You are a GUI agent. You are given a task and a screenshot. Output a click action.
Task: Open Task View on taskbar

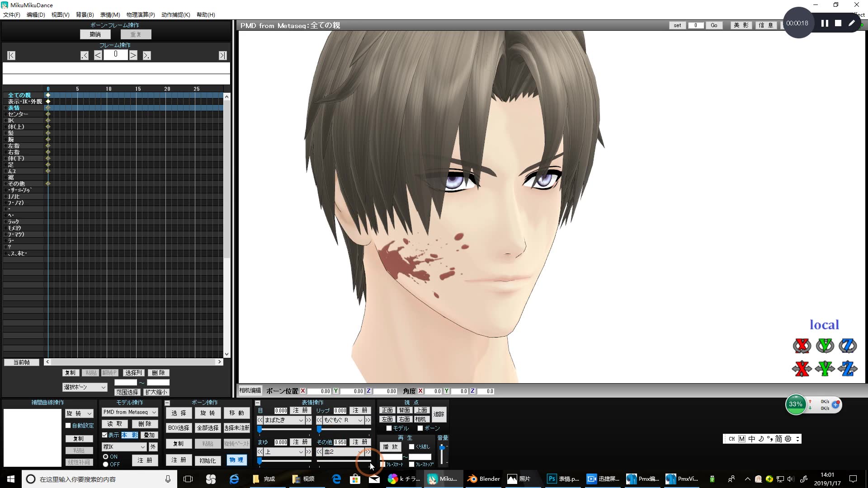pyautogui.click(x=188, y=479)
